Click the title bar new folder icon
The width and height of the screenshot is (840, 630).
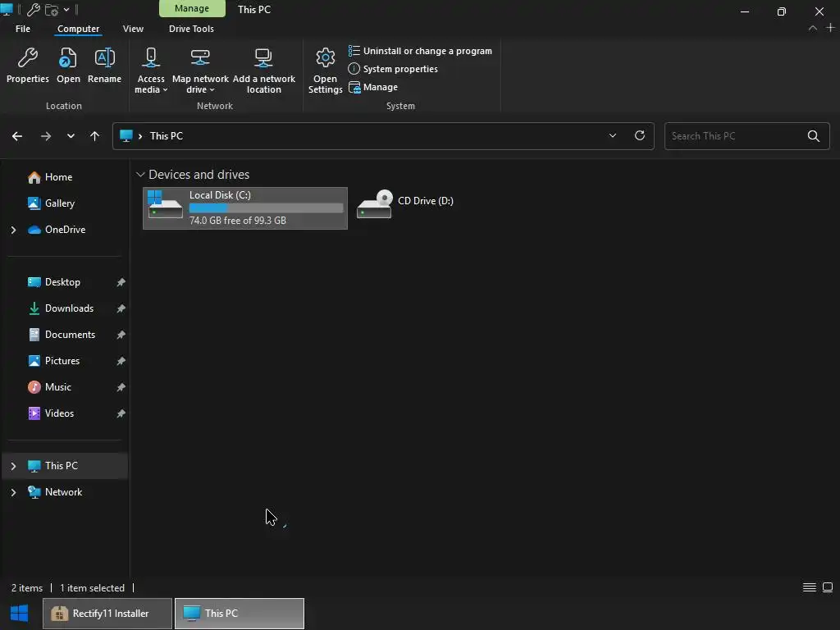click(x=52, y=10)
